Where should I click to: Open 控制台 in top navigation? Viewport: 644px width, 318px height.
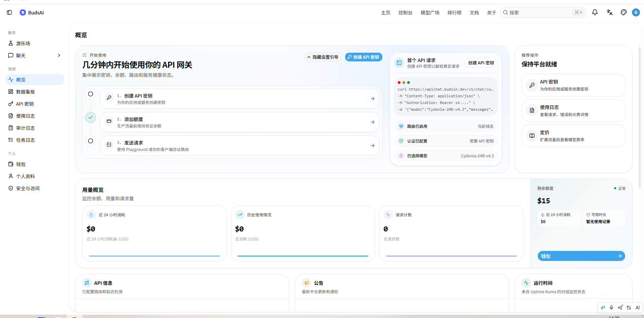click(405, 12)
